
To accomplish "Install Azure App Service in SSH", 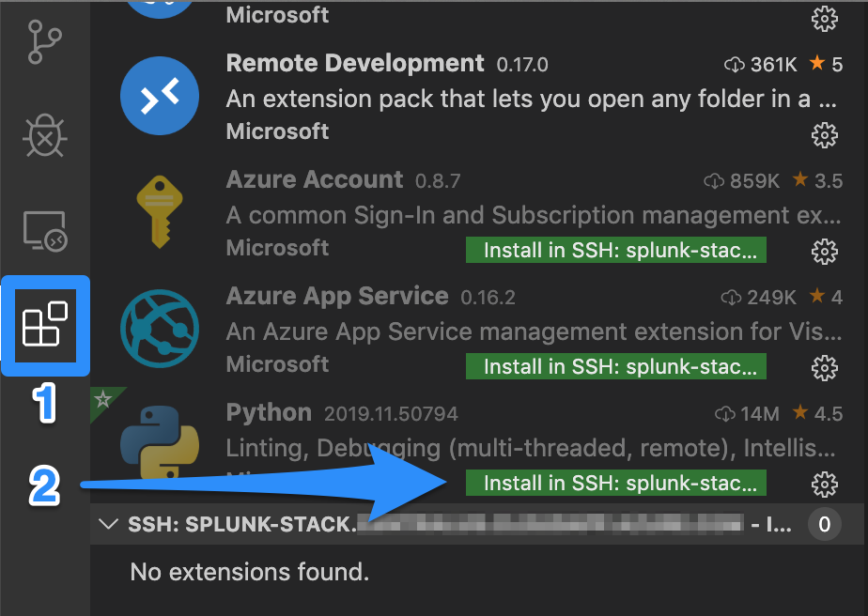I will click(x=616, y=366).
